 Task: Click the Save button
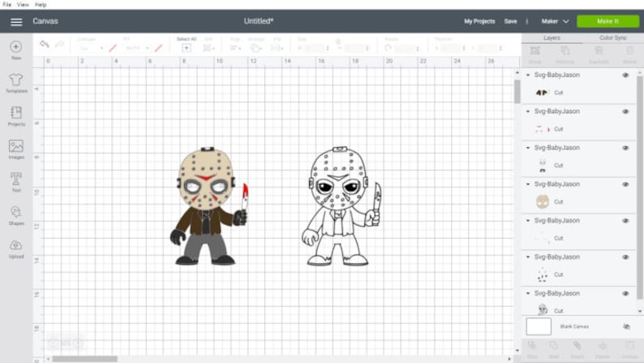click(510, 21)
